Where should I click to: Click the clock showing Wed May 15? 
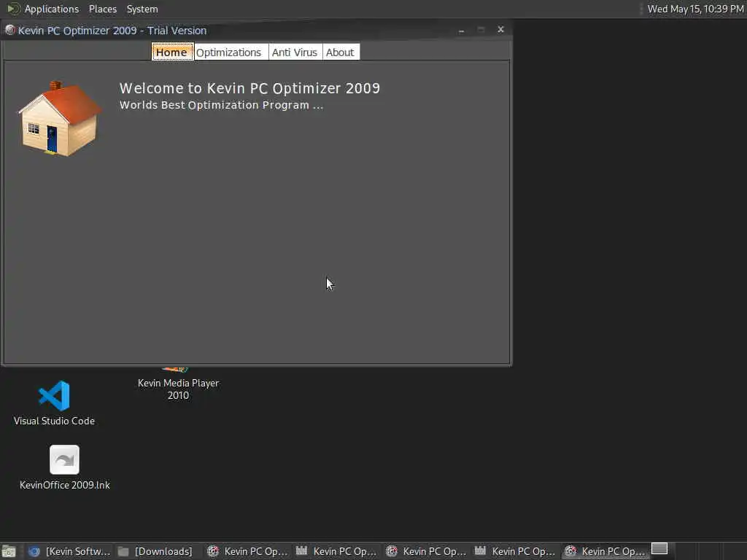[x=695, y=9]
